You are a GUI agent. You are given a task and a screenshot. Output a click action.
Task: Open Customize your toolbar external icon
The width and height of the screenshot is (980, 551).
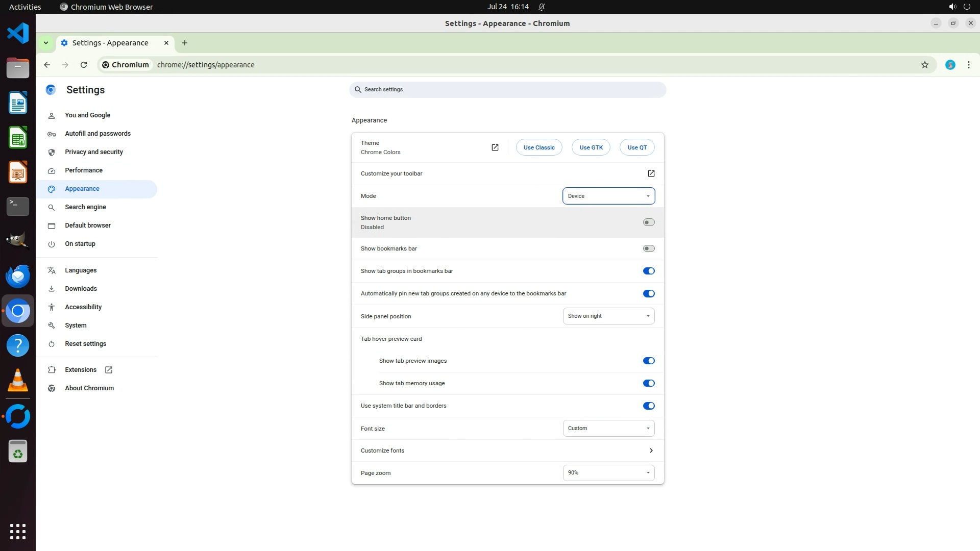[651, 173]
